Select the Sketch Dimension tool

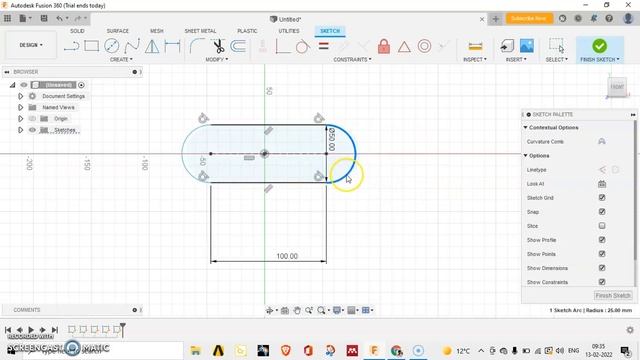[172, 46]
